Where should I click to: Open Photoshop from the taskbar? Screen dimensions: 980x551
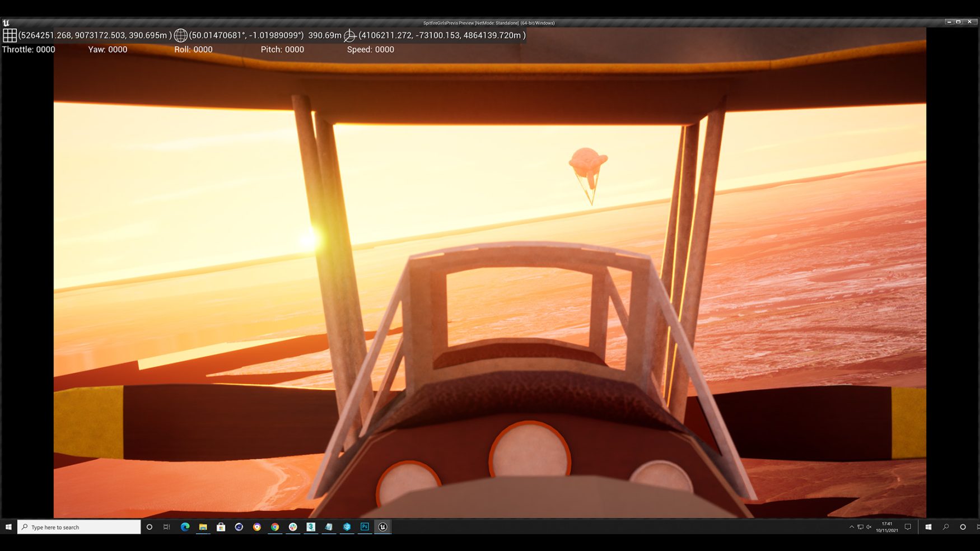click(x=365, y=527)
